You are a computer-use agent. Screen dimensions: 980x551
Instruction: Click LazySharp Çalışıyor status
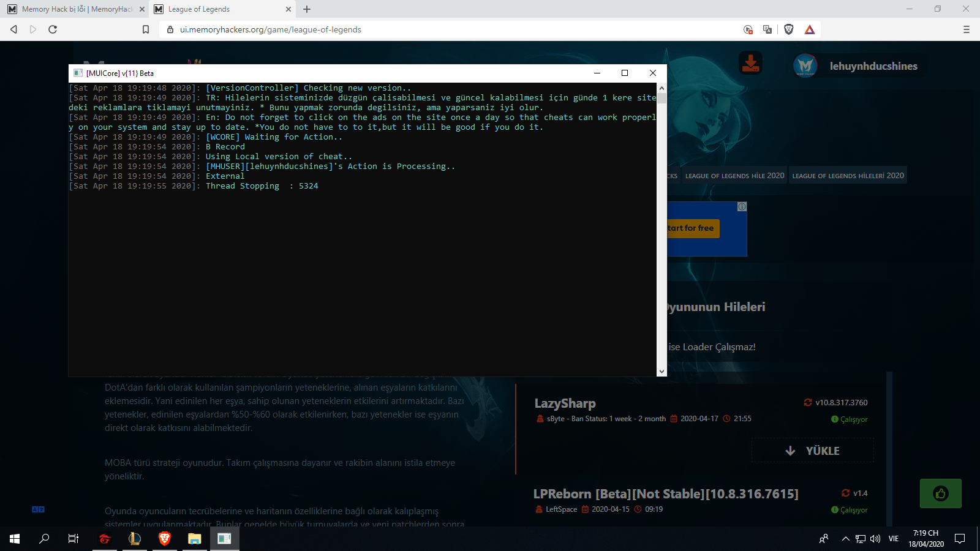(x=850, y=419)
